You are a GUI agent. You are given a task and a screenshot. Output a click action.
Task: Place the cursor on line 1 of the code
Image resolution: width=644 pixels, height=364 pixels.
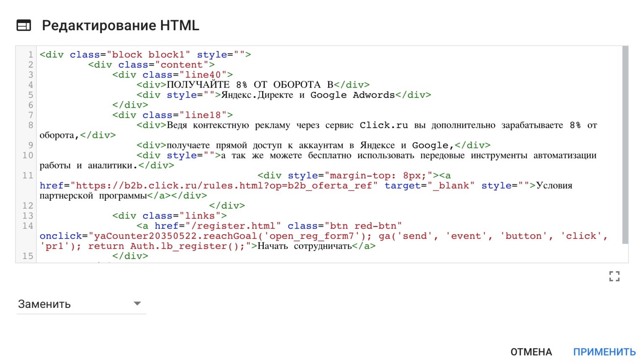pyautogui.click(x=147, y=54)
